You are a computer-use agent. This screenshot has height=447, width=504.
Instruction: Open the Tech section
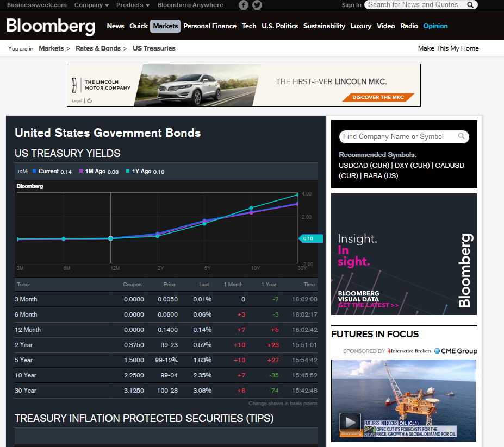coord(249,26)
